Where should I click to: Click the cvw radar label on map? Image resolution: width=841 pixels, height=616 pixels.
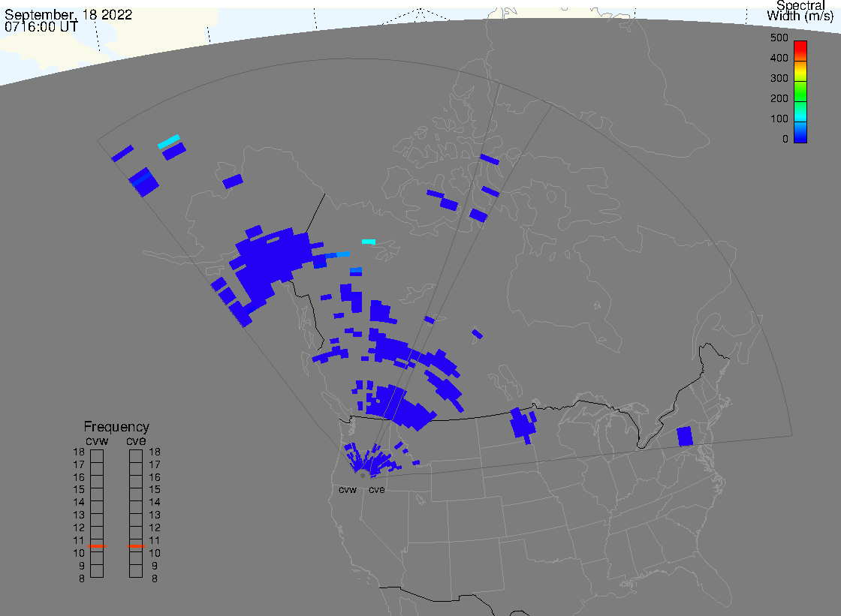pos(348,490)
